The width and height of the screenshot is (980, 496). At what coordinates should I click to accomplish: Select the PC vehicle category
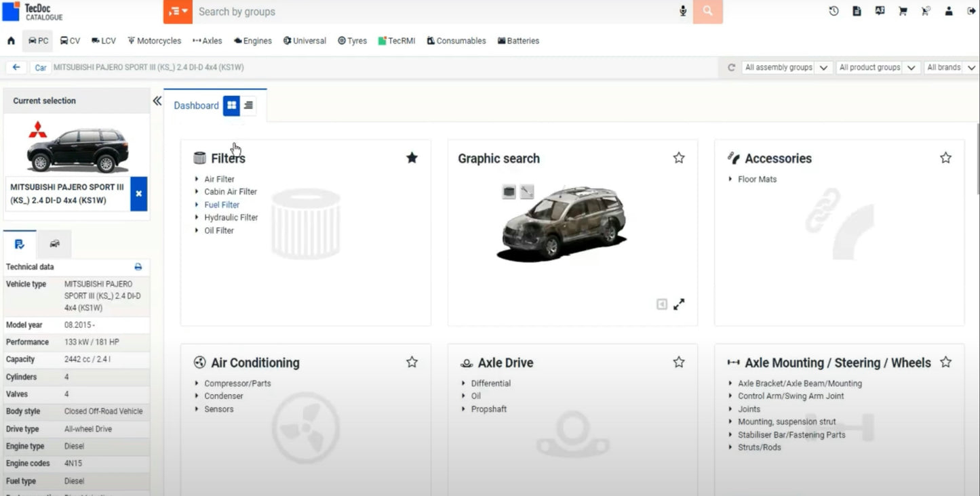coord(38,41)
